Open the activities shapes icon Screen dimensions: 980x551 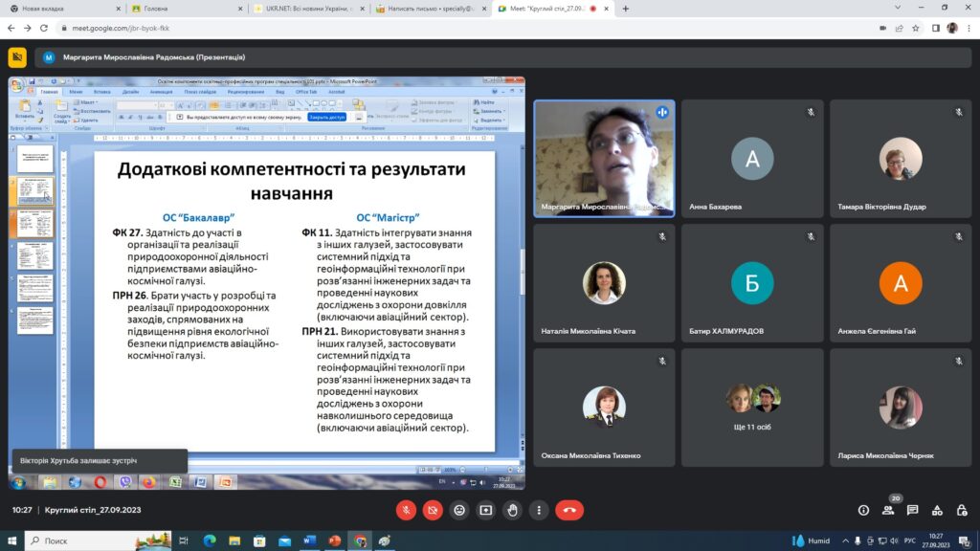(937, 511)
